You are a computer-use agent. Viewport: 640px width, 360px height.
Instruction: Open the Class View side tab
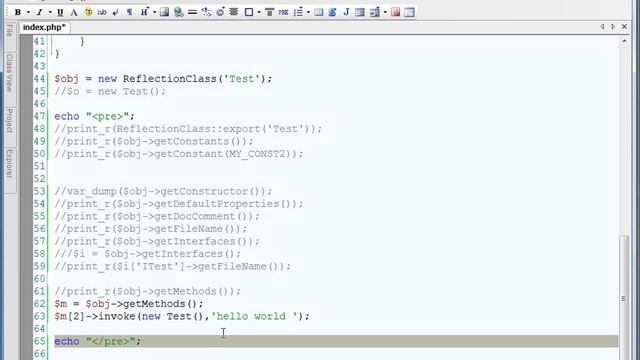[9, 72]
